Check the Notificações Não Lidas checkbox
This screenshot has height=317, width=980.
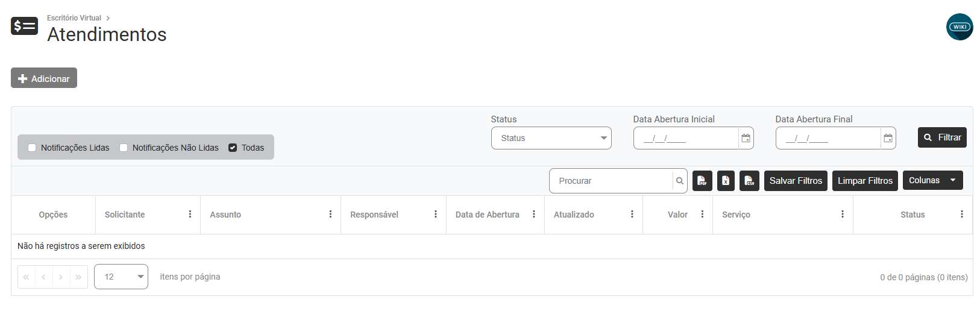coord(124,148)
